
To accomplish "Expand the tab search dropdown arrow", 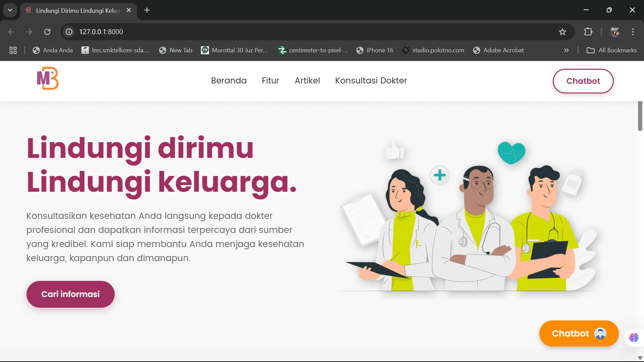I will point(10,10).
